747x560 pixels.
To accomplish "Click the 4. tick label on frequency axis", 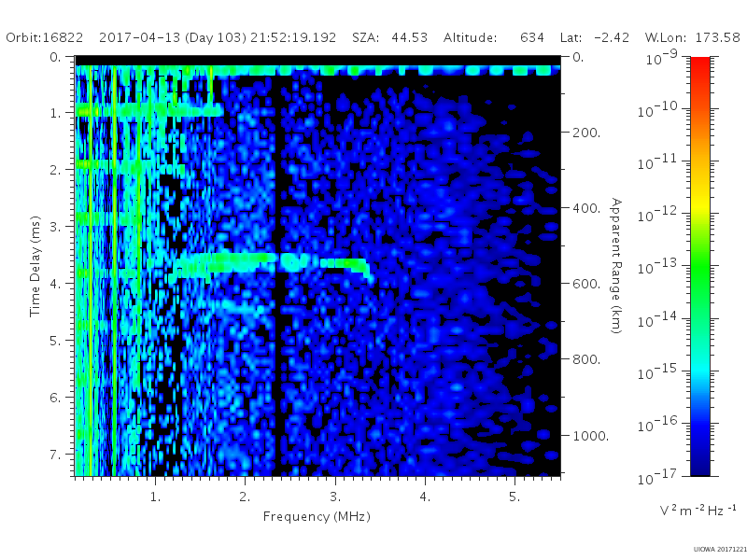I will coord(425,497).
